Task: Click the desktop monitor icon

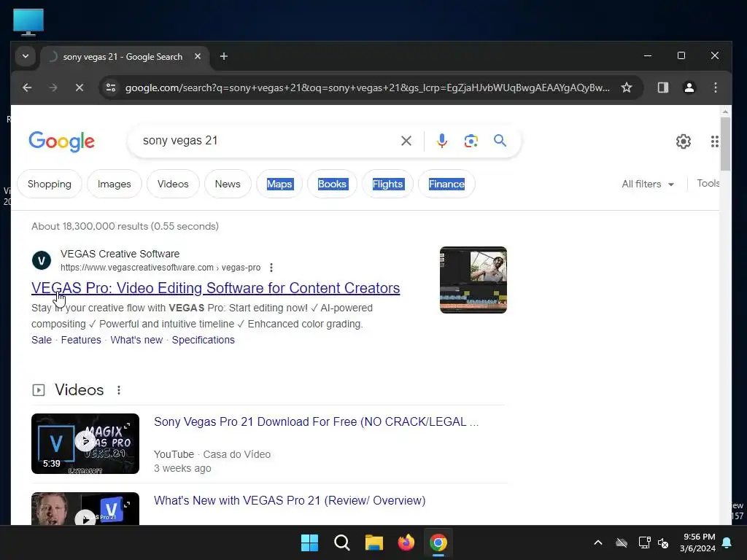Action: [x=28, y=23]
